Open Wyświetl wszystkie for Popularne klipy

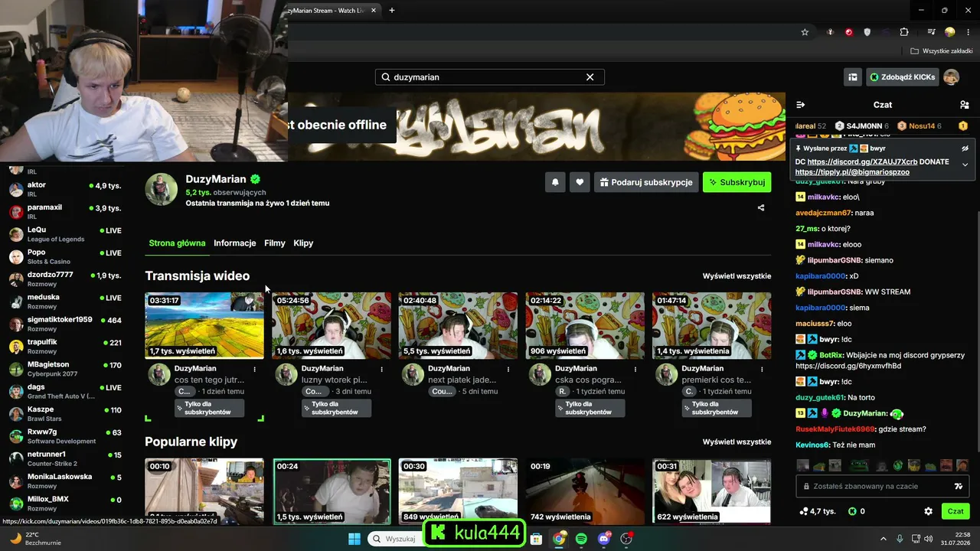click(x=737, y=442)
